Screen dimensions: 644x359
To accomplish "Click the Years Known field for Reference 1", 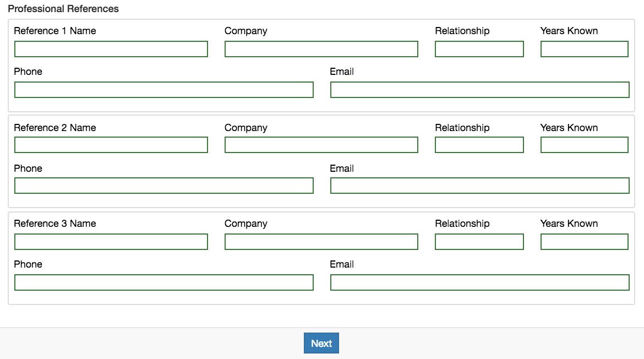I will 584,49.
